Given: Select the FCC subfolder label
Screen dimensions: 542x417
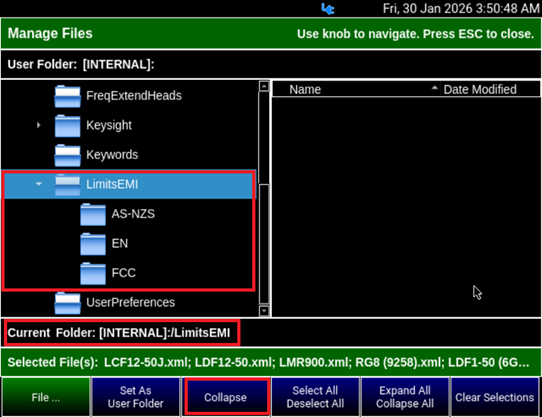Looking at the screenshot, I should pyautogui.click(x=123, y=273).
